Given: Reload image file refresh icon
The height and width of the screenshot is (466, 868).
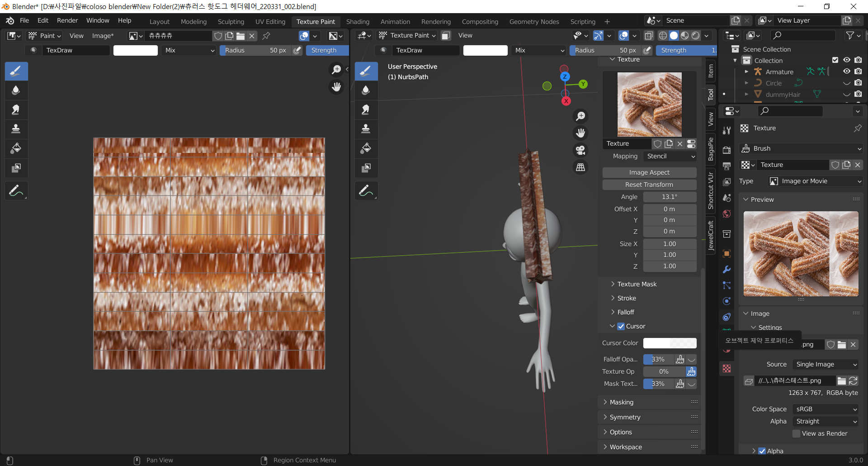Looking at the screenshot, I should coord(853,381).
